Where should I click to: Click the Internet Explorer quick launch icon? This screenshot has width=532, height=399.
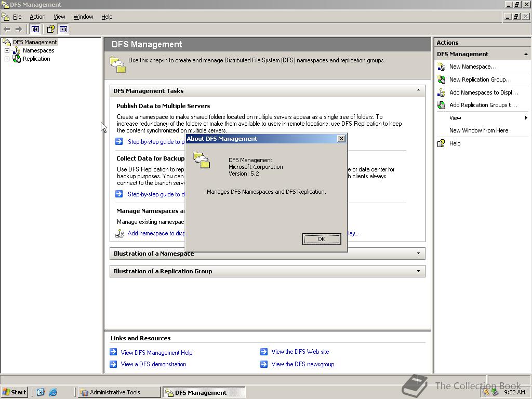tap(53, 392)
